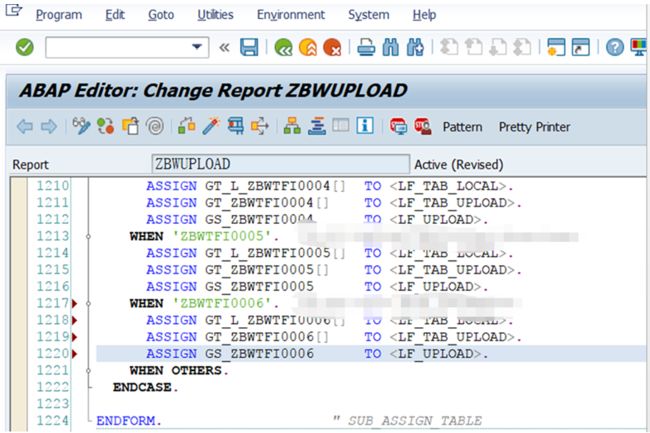
Task: Click Find Next binoculars-plus icon
Action: pos(415,47)
